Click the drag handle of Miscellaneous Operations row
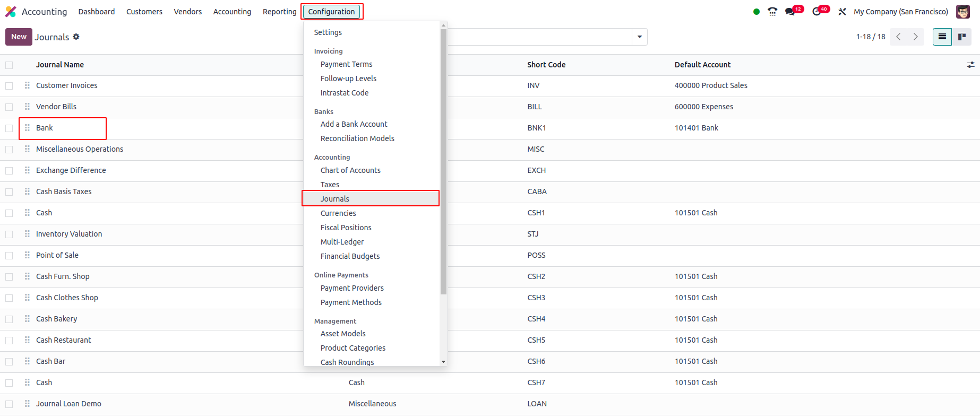This screenshot has height=418, width=980. click(27, 149)
